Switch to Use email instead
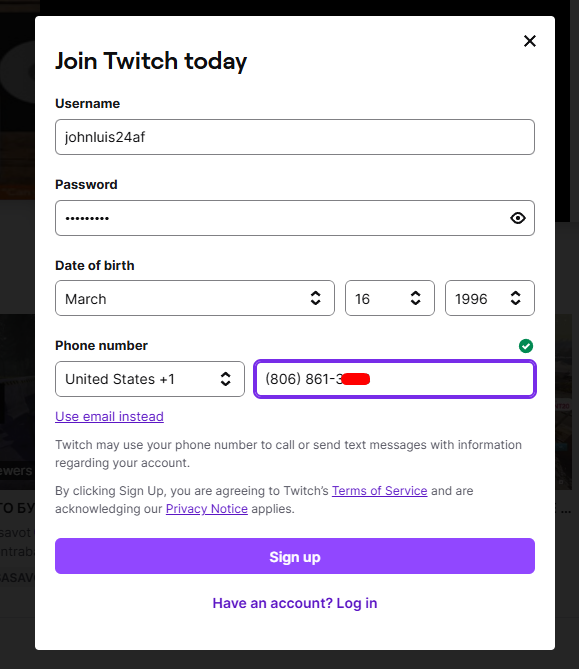Screen dimensions: 579x669 click(109, 416)
